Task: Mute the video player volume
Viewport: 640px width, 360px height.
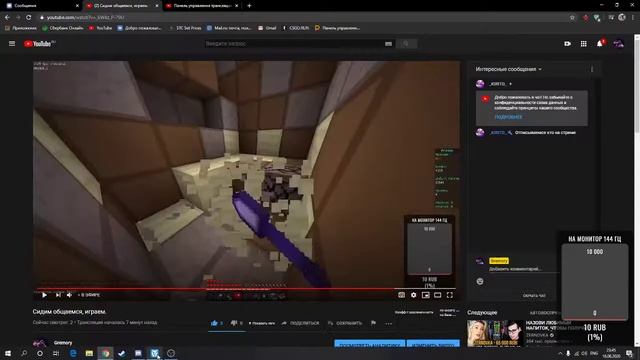Action: [x=69, y=295]
